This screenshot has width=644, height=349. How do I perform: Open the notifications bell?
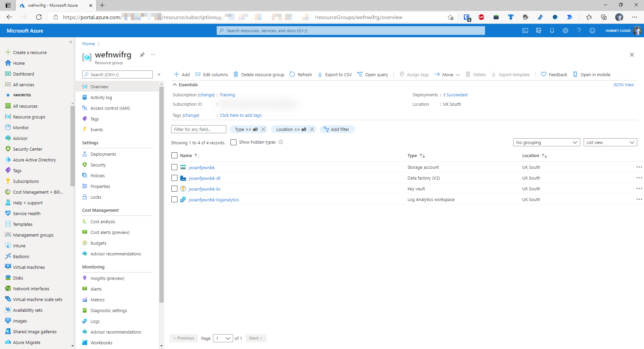point(552,31)
